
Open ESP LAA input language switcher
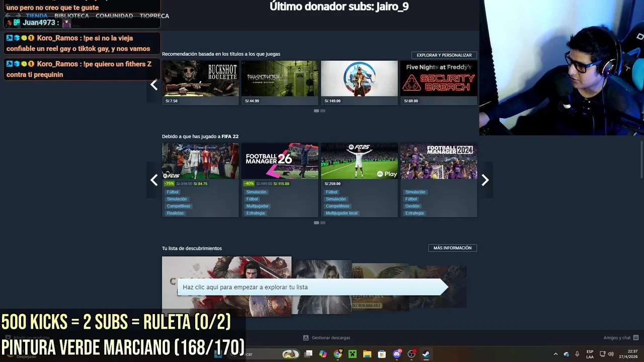(x=590, y=354)
